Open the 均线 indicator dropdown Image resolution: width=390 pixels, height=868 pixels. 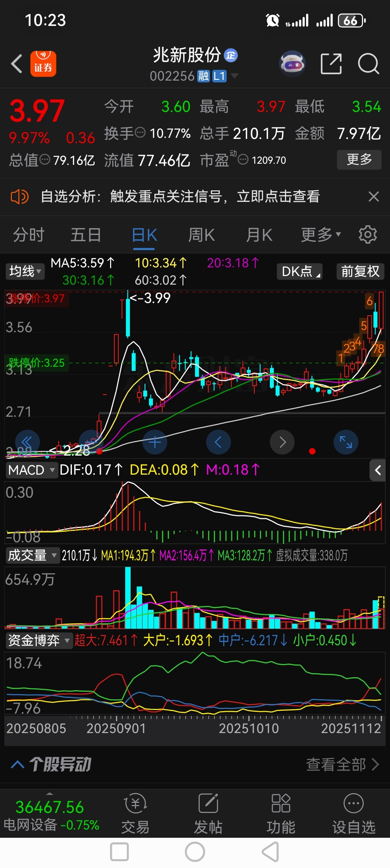click(25, 271)
